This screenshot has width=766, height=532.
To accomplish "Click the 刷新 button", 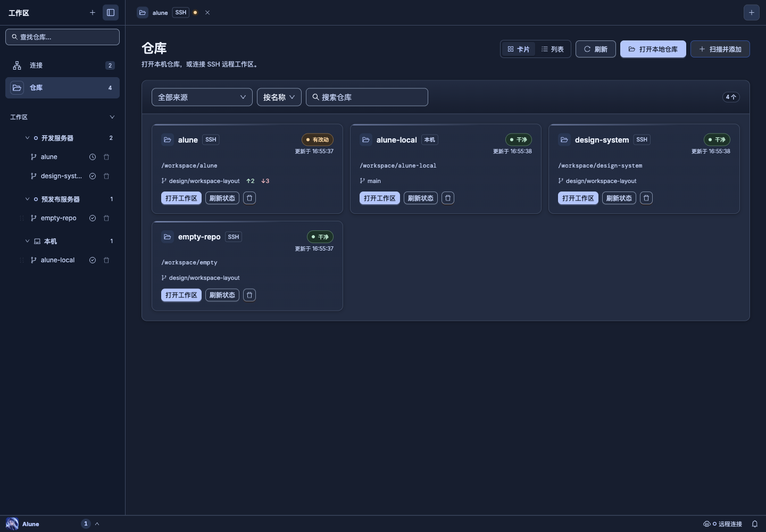I will tap(596, 49).
